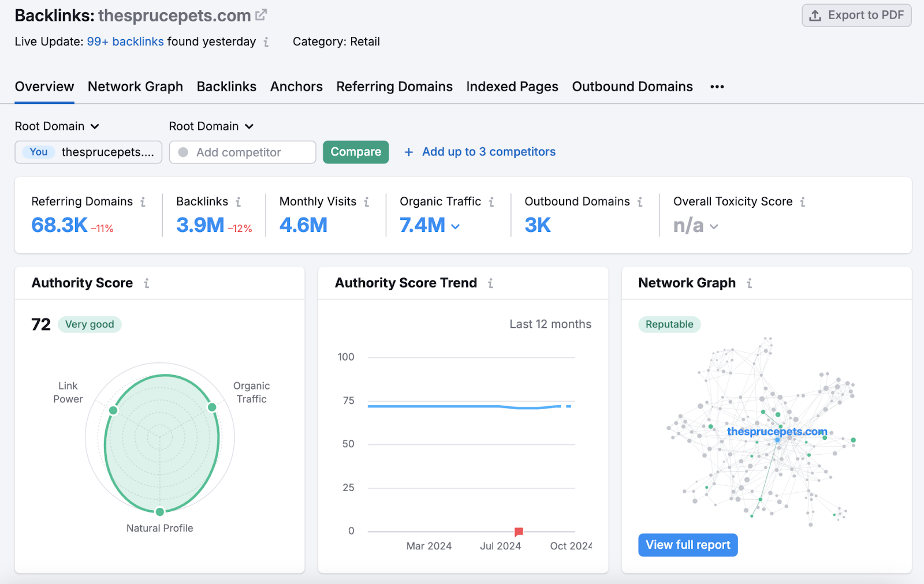Click info icon next to Authority Score heading
The width and height of the screenshot is (924, 584).
(147, 283)
